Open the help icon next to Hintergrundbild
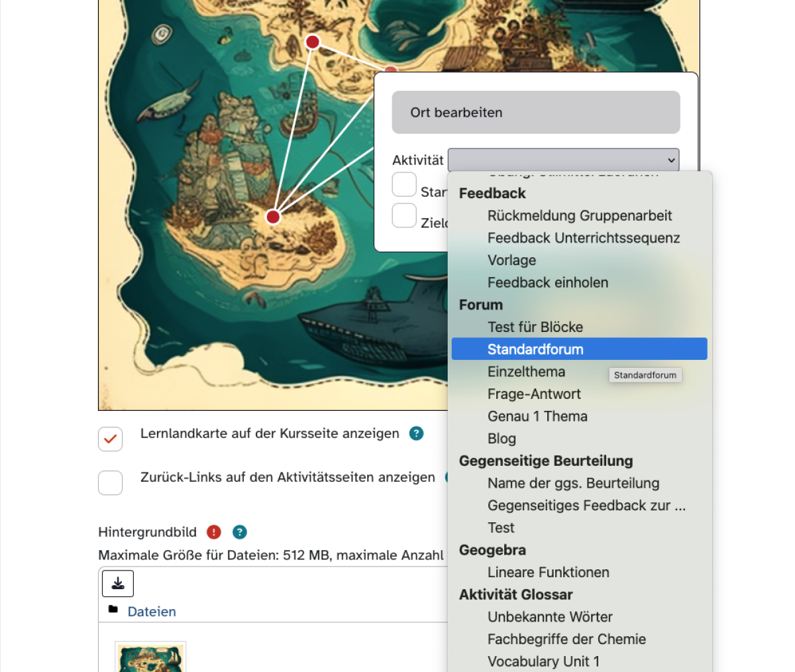The height and width of the screenshot is (672, 795). pos(240,532)
